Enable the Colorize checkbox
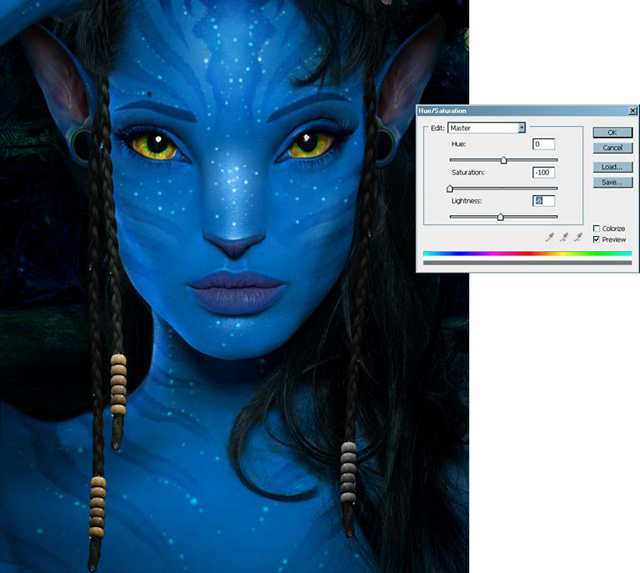This screenshot has width=640, height=573. [x=597, y=229]
